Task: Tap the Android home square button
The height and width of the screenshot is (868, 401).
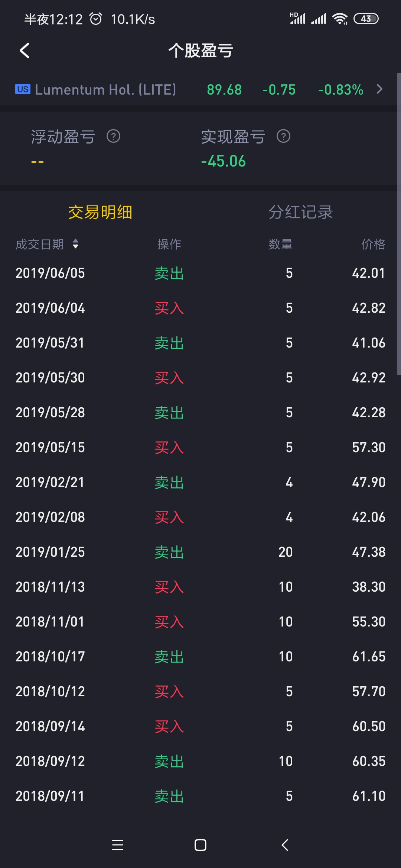Action: (200, 845)
